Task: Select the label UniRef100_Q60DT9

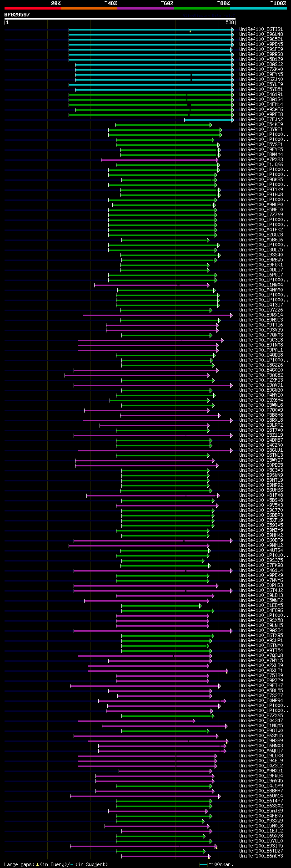Action: click(261, 541)
